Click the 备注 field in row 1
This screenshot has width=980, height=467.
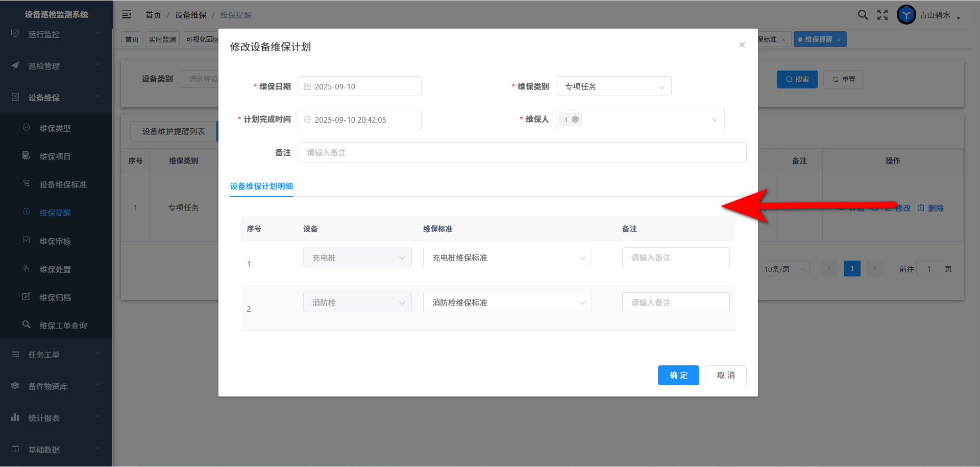(x=675, y=258)
